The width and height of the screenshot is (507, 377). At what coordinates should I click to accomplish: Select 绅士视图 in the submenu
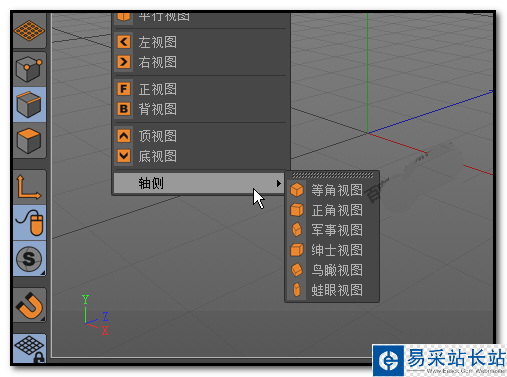pyautogui.click(x=332, y=250)
